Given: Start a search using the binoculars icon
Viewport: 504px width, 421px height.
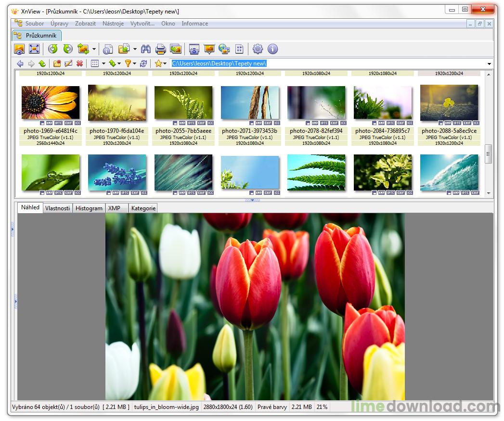Looking at the screenshot, I should point(145,49).
